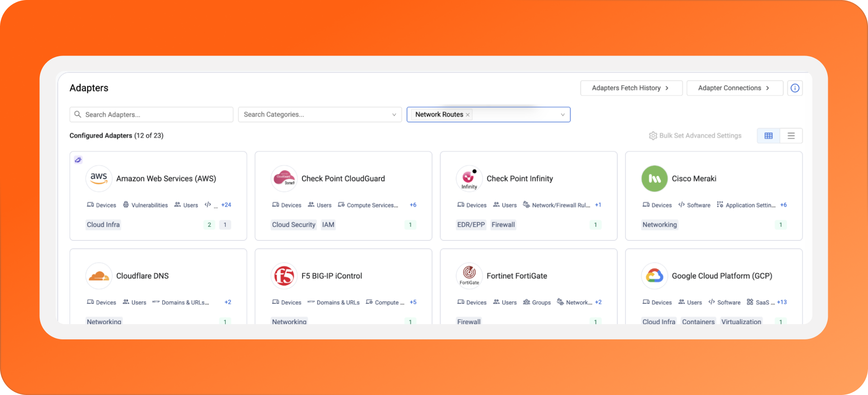Show the +13 more assets on Google Cloud Platform
Image resolution: width=868 pixels, height=395 pixels.
coord(782,302)
